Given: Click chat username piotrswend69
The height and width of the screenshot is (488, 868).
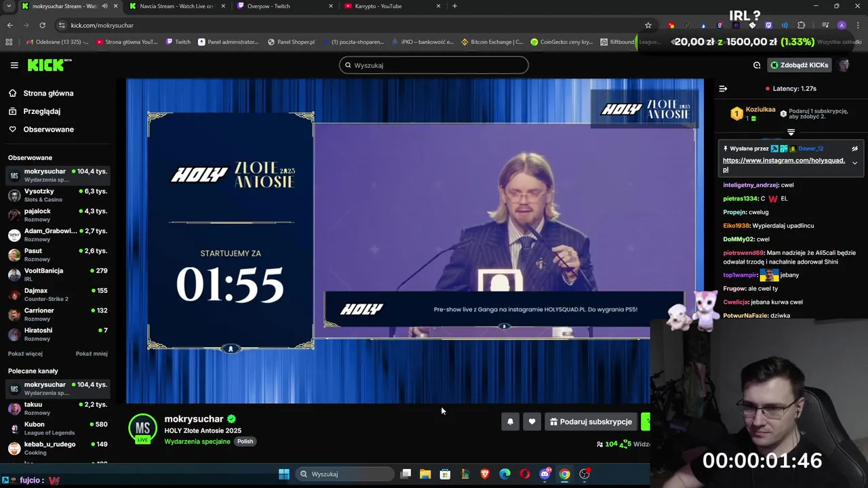Looking at the screenshot, I should click(743, 253).
